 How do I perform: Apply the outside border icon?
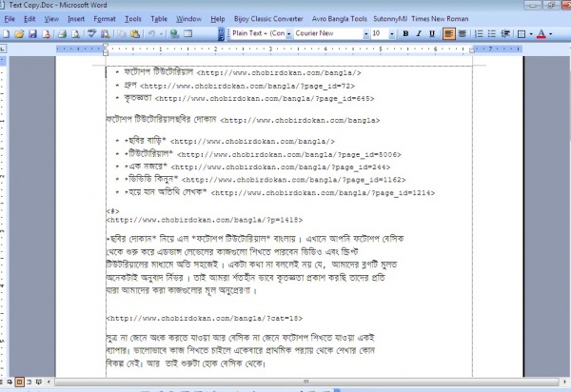coord(522,34)
